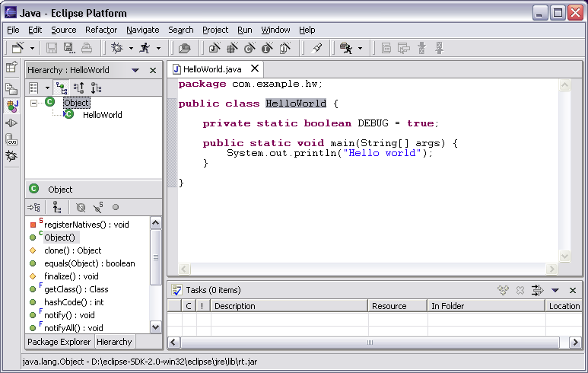Click the Run running-man toolbar icon

click(145, 48)
